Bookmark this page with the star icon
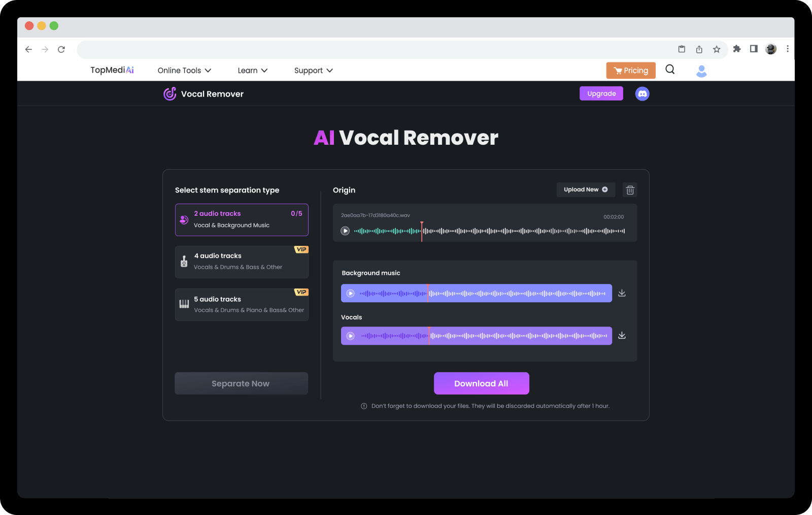 716,49
